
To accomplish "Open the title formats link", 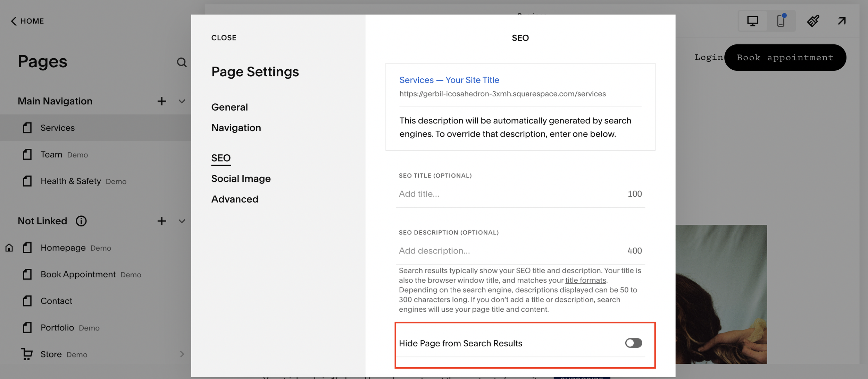I will pos(585,280).
